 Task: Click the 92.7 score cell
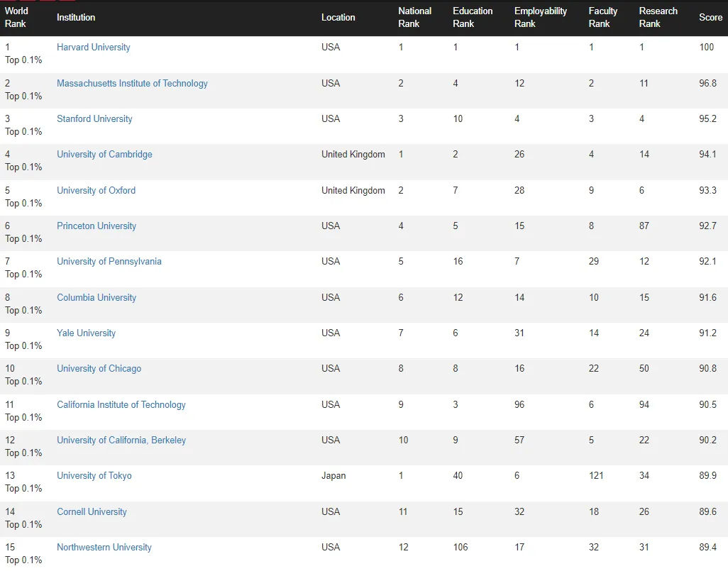(x=707, y=226)
